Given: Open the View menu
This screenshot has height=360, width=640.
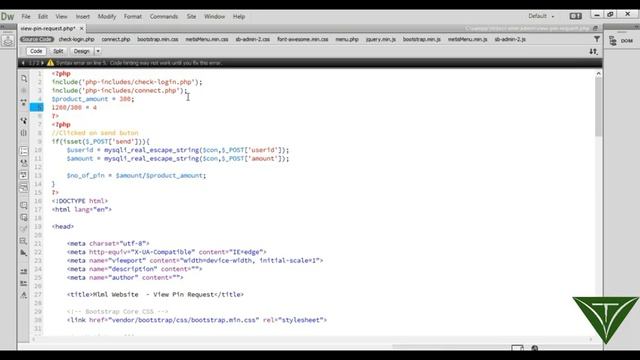Looking at the screenshot, I should (61, 16).
